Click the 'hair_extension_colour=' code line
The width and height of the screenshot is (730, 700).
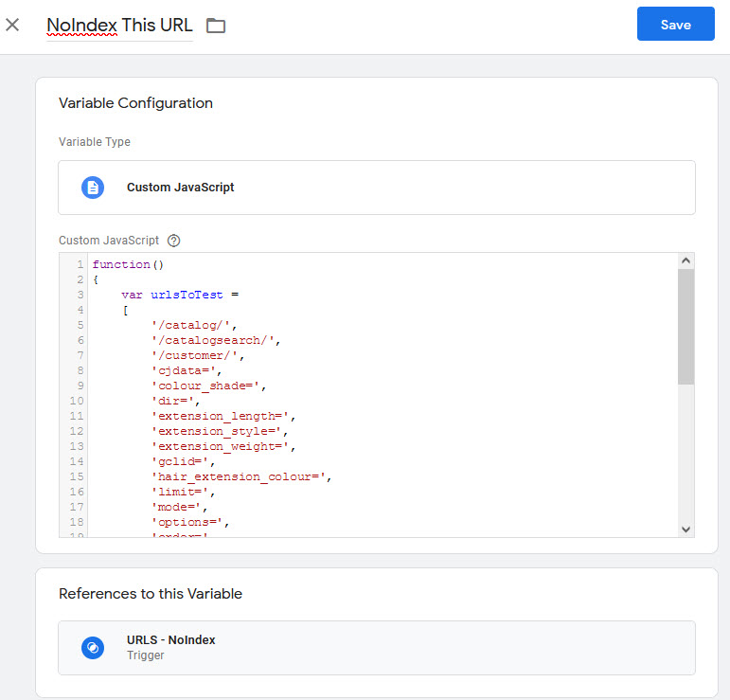coord(240,476)
